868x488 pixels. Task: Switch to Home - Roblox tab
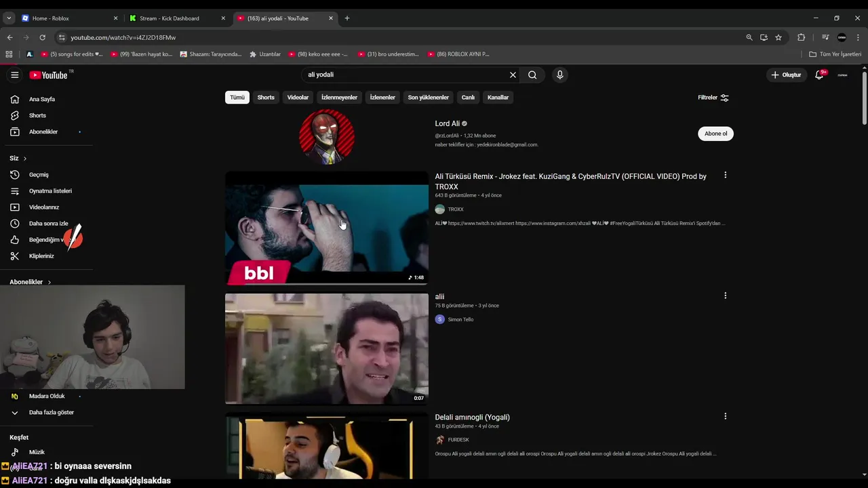[x=70, y=18]
